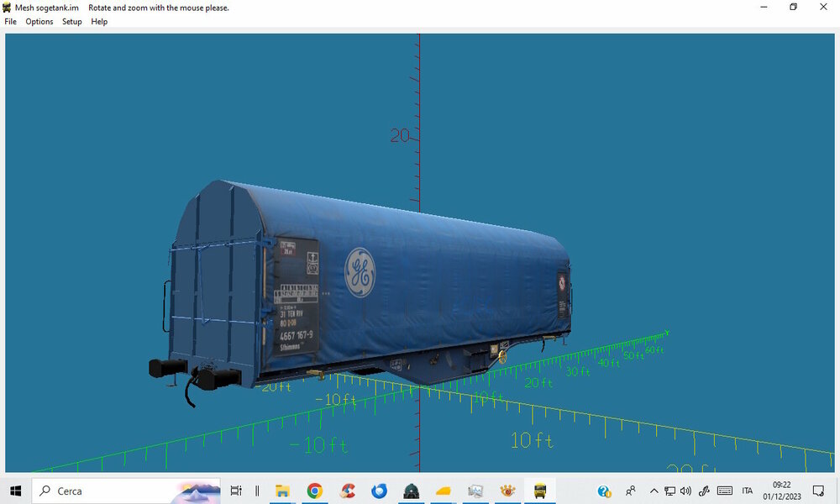
Task: Open the People tray icon
Action: pyautogui.click(x=631, y=491)
